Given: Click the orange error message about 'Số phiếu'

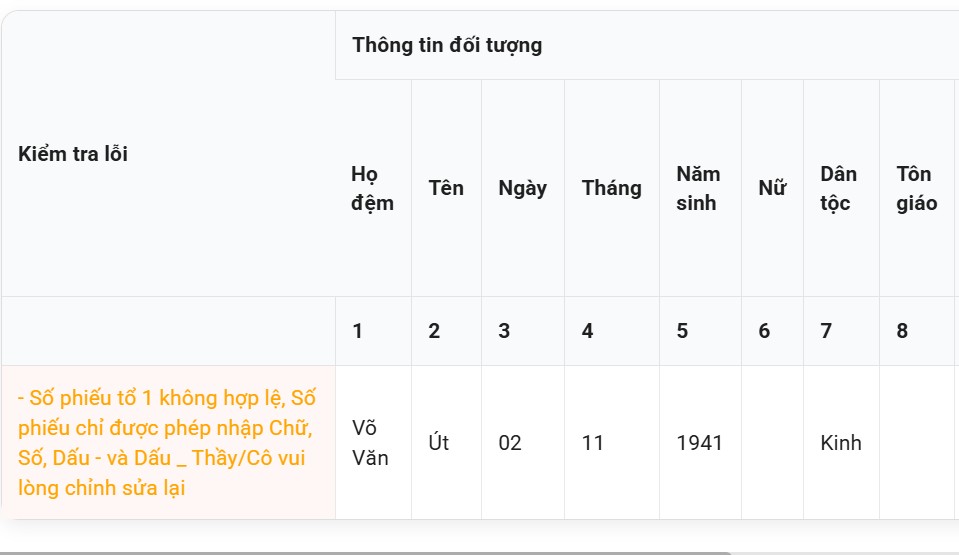Looking at the screenshot, I should click(x=167, y=443).
